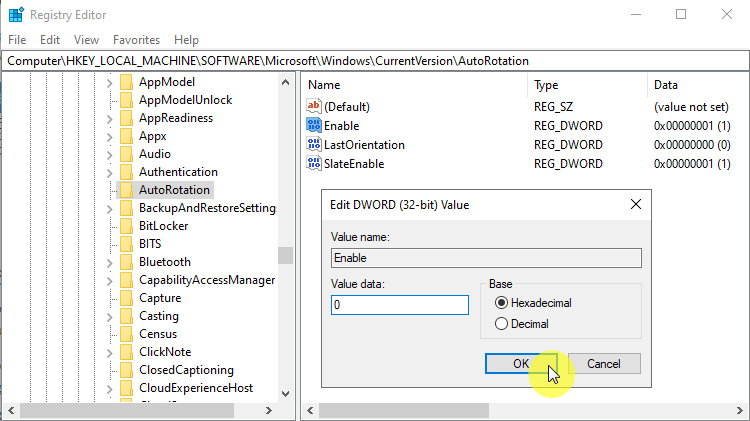
Task: Click the BitLocker folder icon
Action: point(126,226)
